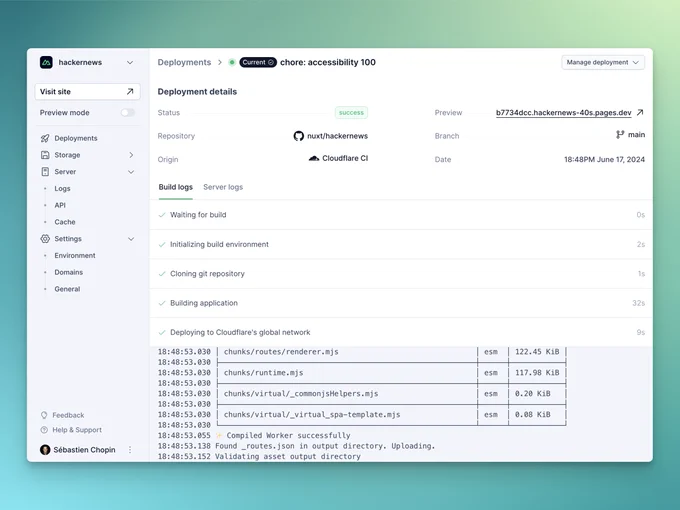Click chunks/virtual/_commonjsHelpers.mjs log entry
The image size is (680, 510).
tap(301, 394)
